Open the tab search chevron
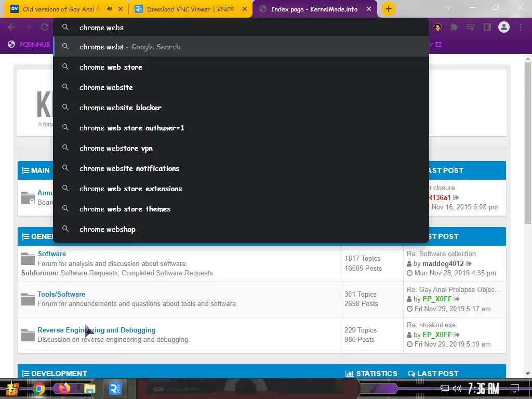Image resolution: width=532 pixels, height=399 pixels. pyautogui.click(x=448, y=7)
